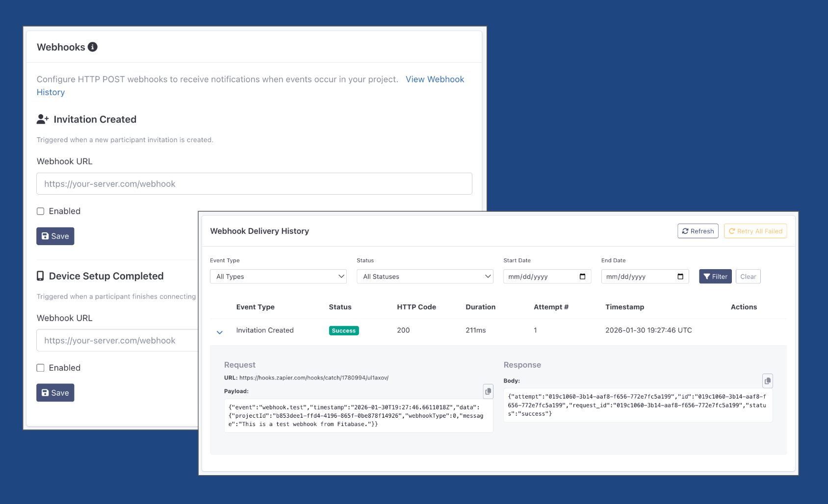Open the Event Type dropdown
The width and height of the screenshot is (828, 504).
click(x=278, y=277)
